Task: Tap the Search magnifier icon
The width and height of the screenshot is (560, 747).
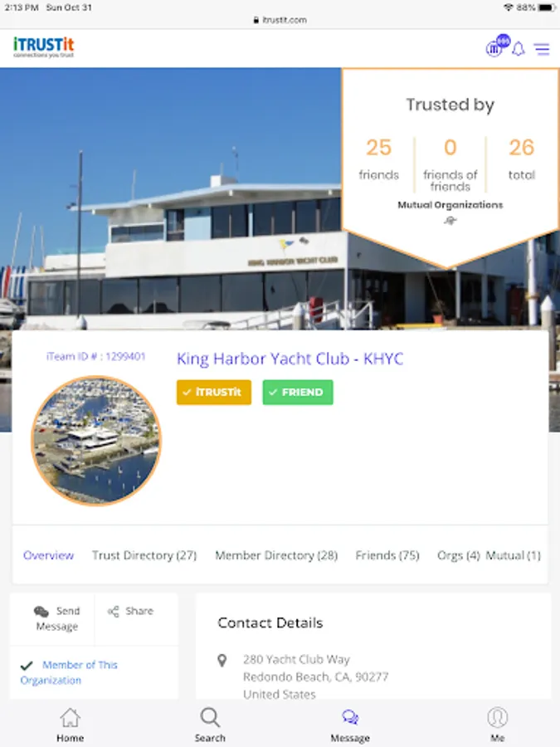Action: tap(210, 717)
